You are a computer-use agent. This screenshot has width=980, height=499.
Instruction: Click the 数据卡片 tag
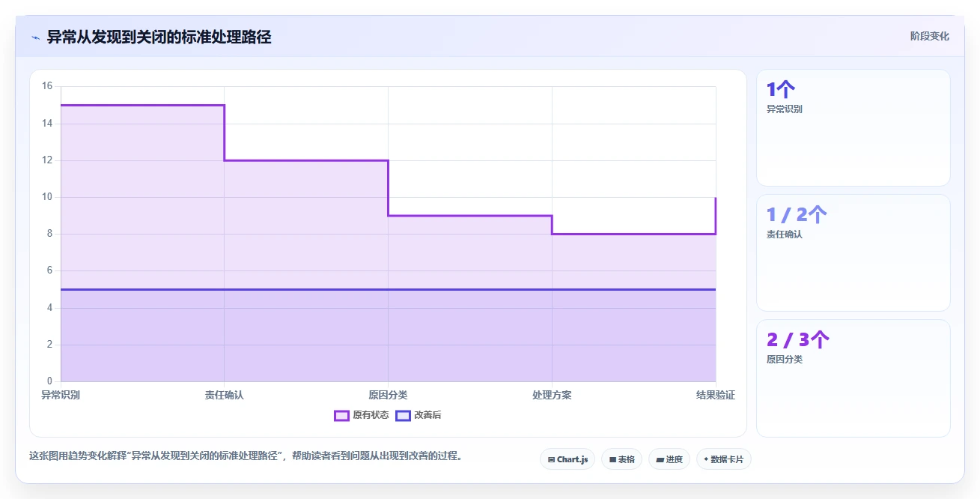723,459
